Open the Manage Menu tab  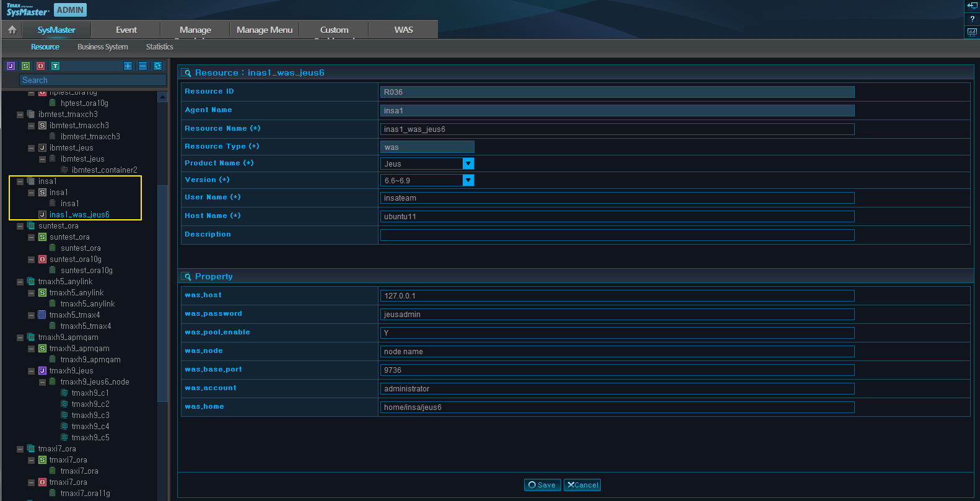click(x=265, y=30)
